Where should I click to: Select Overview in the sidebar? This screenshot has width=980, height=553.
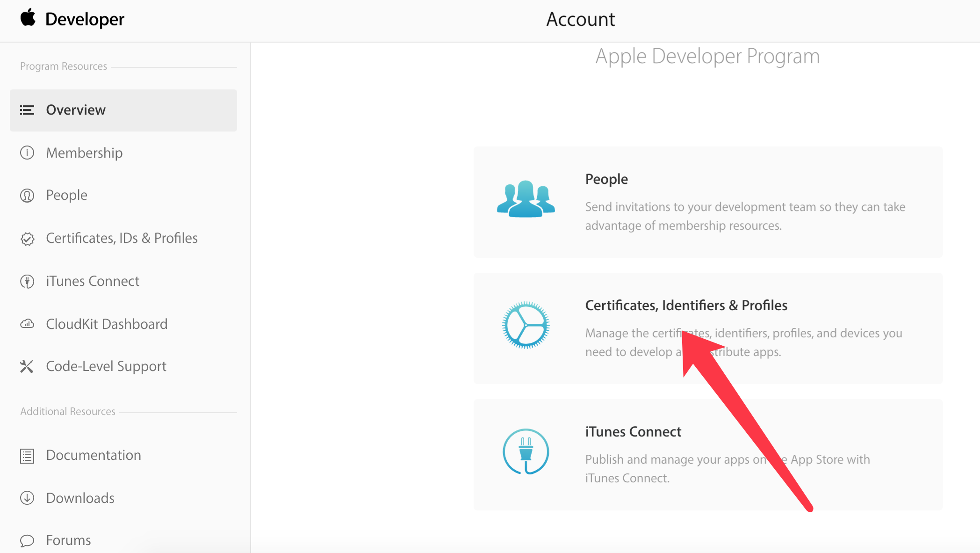(76, 110)
